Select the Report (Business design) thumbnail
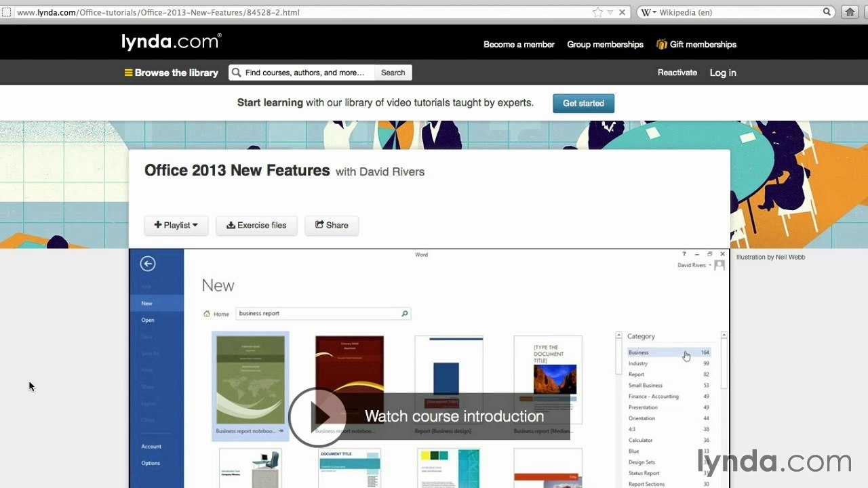 [x=449, y=380]
